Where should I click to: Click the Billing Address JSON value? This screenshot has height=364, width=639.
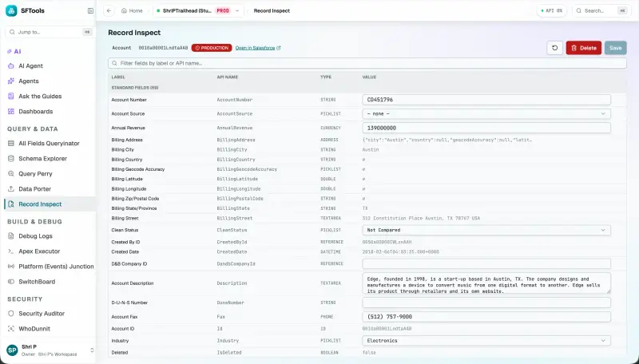coord(447,140)
